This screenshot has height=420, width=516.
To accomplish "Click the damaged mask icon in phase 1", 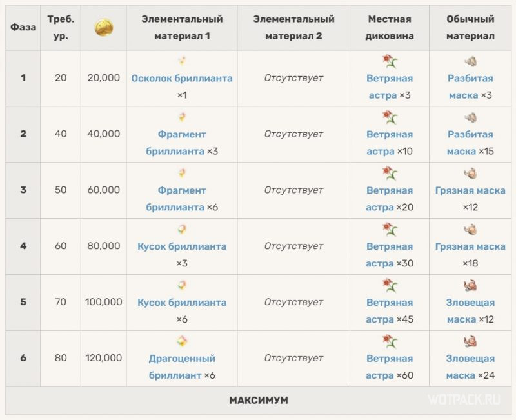I will 471,61.
